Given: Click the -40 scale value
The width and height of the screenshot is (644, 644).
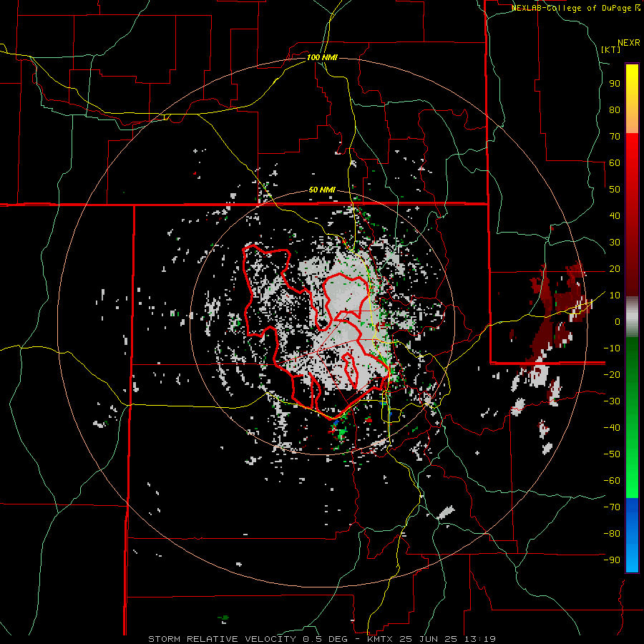Looking at the screenshot, I should pos(612,428).
